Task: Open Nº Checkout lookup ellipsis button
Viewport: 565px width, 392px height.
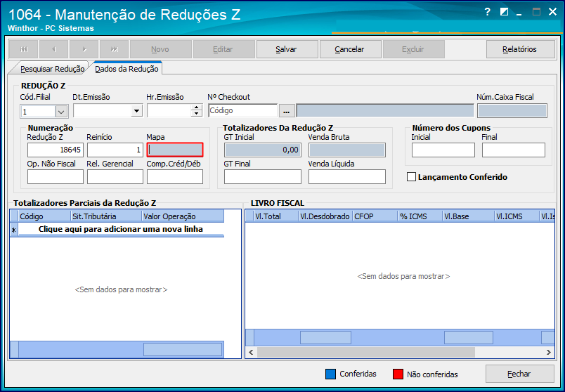Action: [x=287, y=110]
